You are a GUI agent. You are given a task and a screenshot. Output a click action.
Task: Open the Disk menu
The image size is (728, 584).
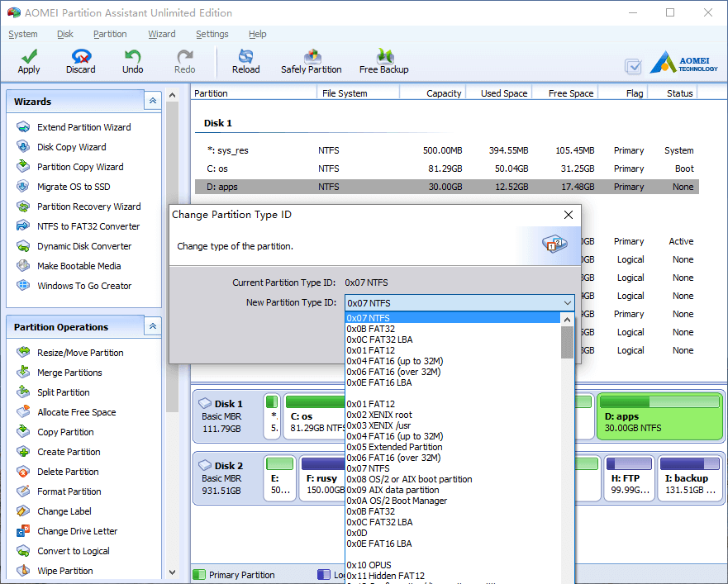[x=65, y=34]
